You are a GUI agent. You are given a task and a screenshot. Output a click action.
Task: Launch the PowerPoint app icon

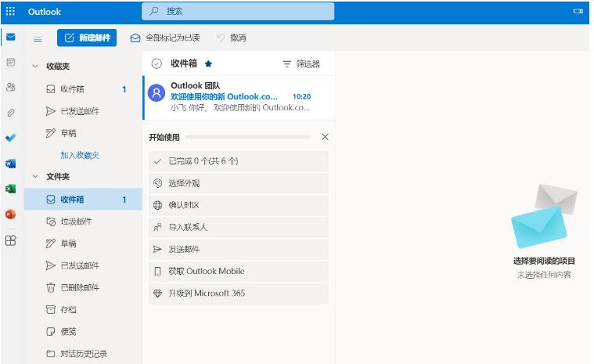point(10,214)
